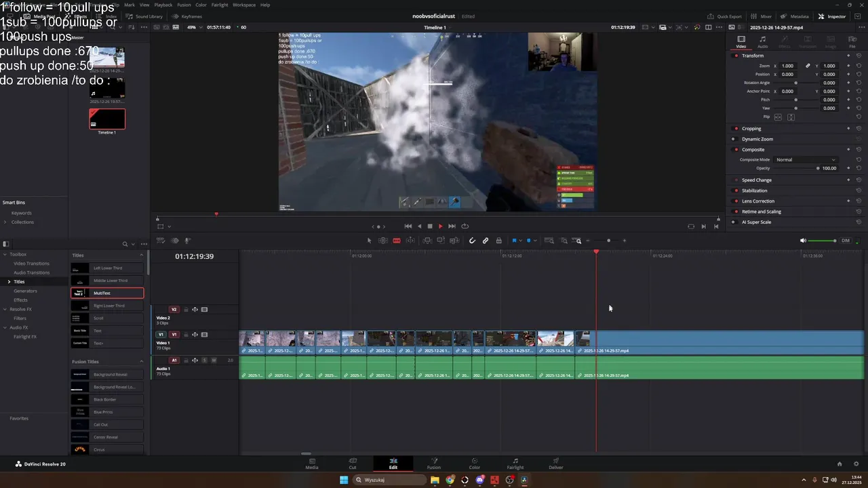Collapse the Resolve FX tree node
Image resolution: width=868 pixels, height=488 pixels.
click(x=5, y=309)
